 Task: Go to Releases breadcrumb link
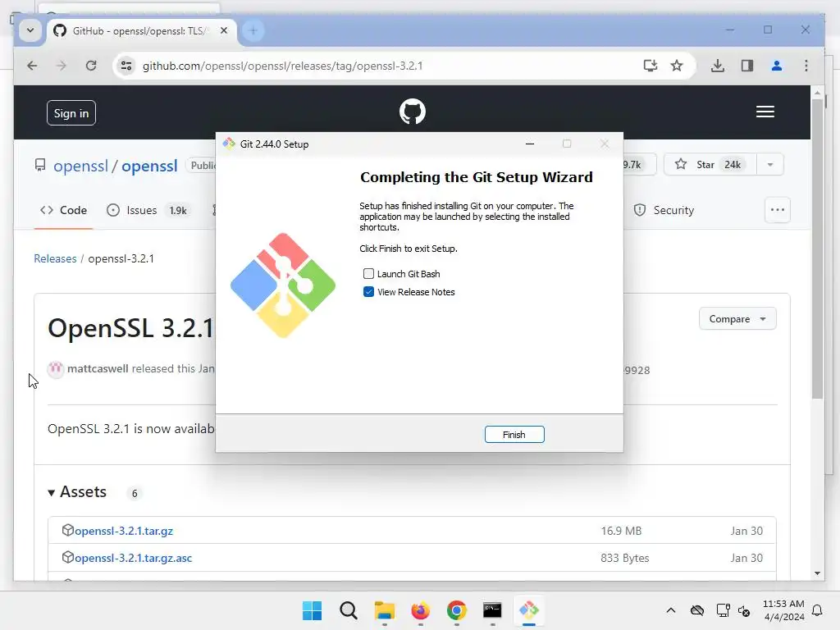click(x=55, y=258)
